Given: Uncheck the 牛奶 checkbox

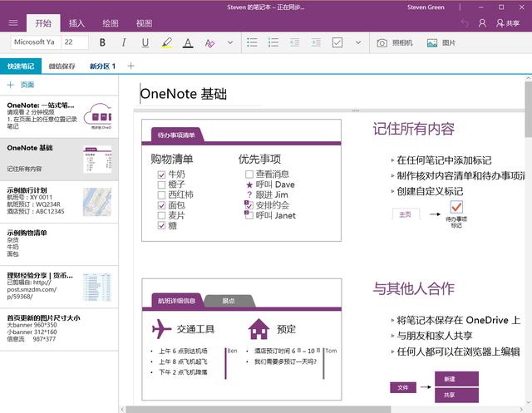Looking at the screenshot, I should (x=161, y=175).
